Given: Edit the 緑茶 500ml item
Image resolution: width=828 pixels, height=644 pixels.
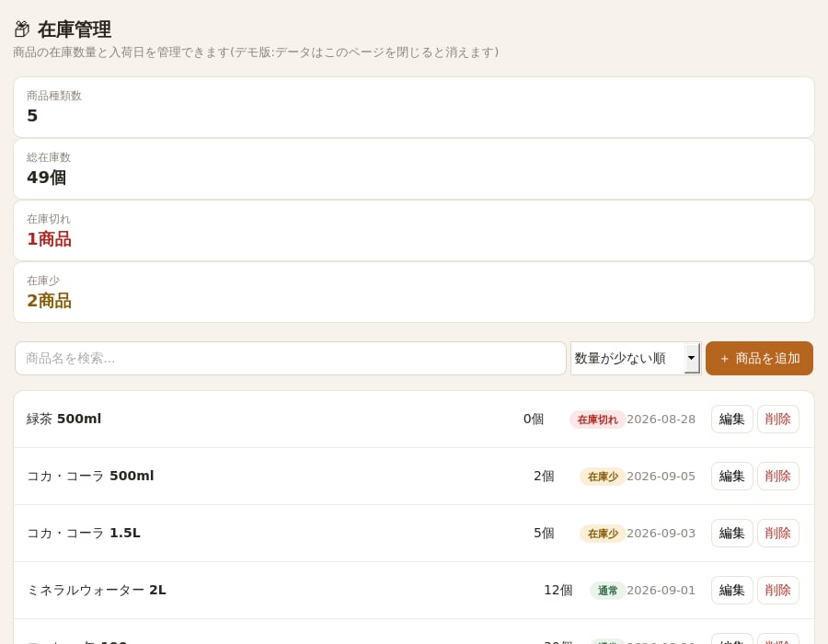Looking at the screenshot, I should [x=732, y=420].
